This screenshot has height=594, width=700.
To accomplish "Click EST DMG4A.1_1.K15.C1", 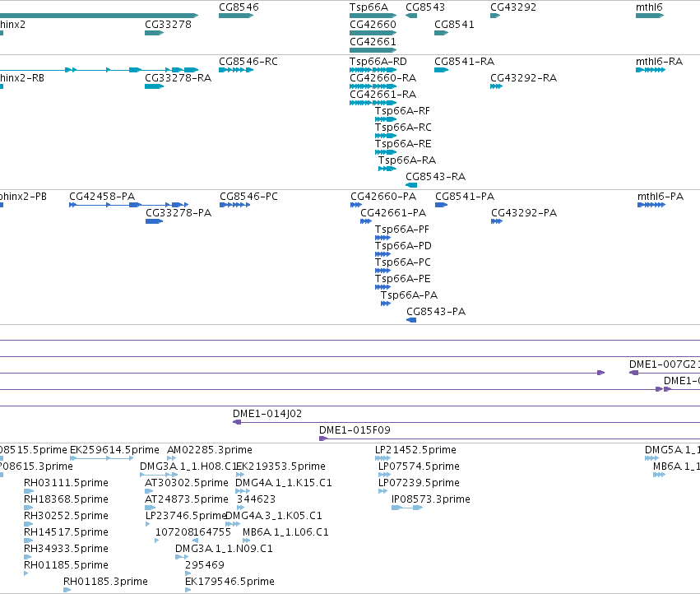I will (x=284, y=483).
